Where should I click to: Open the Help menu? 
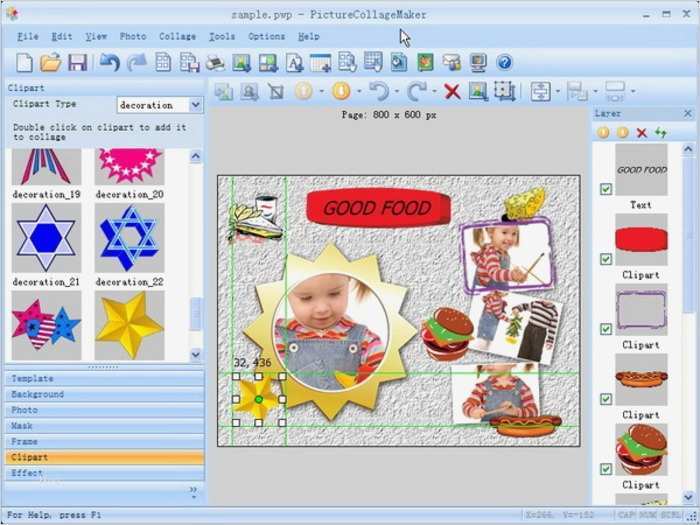tap(308, 37)
